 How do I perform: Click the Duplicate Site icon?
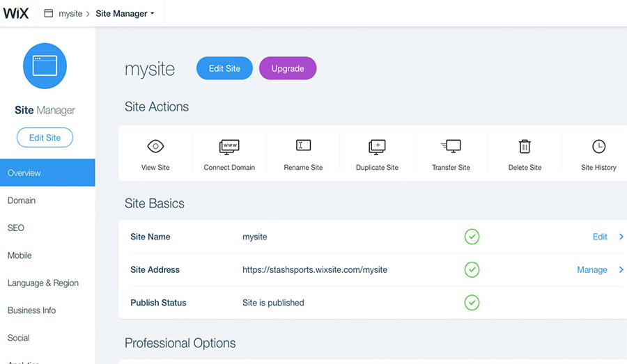(377, 146)
